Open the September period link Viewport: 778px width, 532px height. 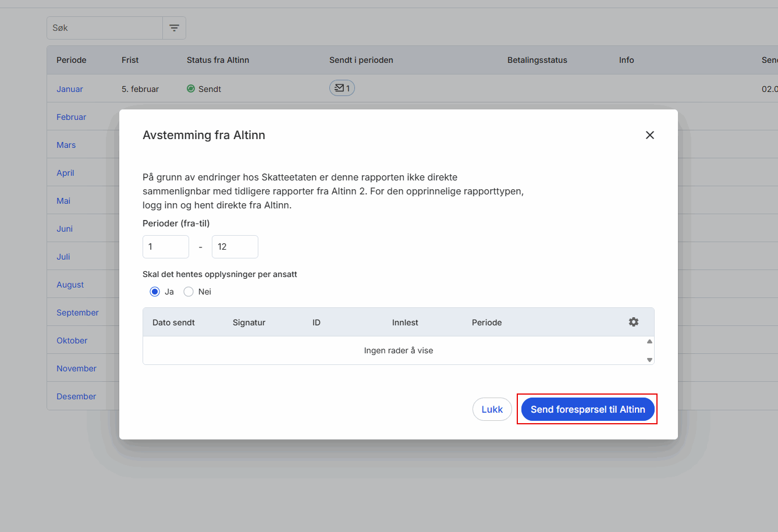[77, 313]
